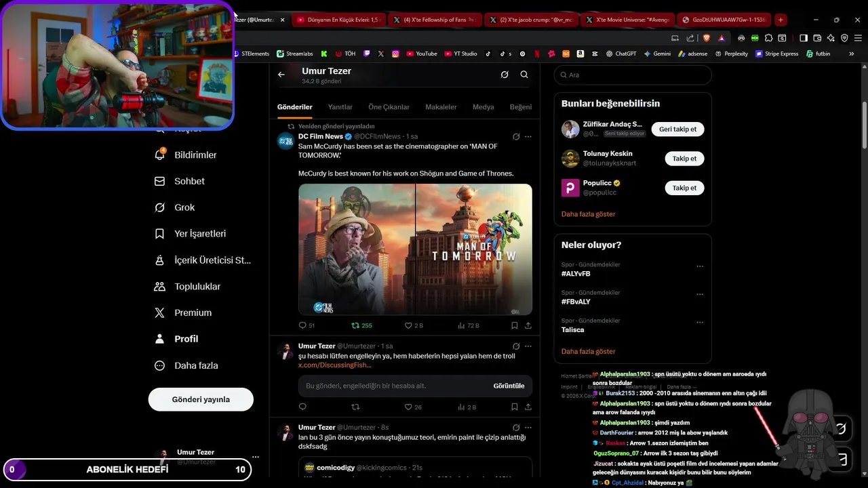Open Premium in sidebar

[183, 312]
